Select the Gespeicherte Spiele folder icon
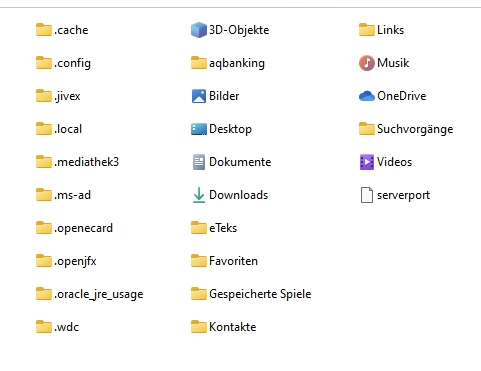 click(199, 294)
